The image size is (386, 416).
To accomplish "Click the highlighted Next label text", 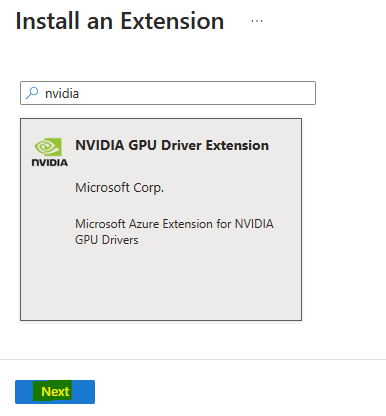I will (55, 392).
